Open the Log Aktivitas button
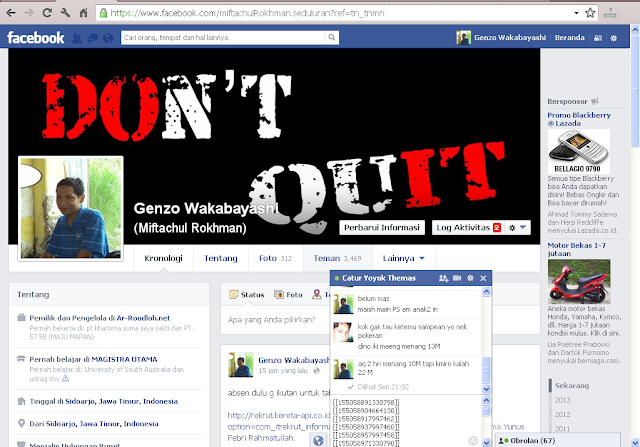The image size is (640, 447). pos(468,227)
